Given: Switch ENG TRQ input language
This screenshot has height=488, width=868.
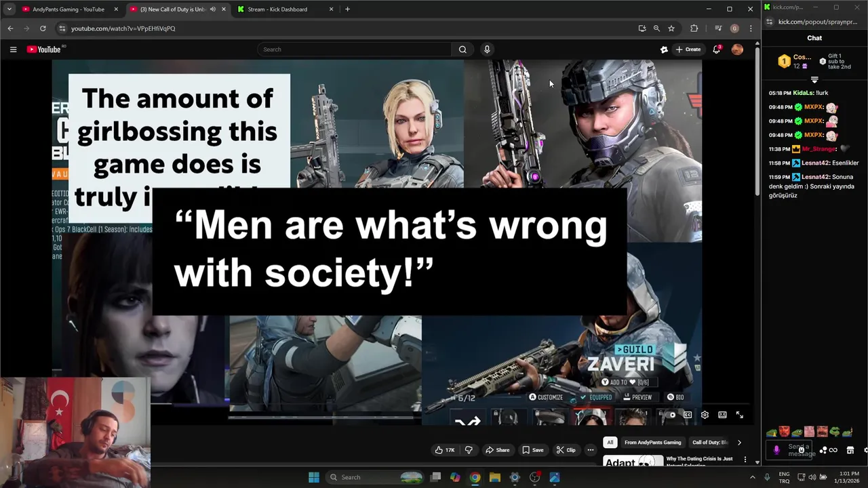Looking at the screenshot, I should tap(784, 477).
